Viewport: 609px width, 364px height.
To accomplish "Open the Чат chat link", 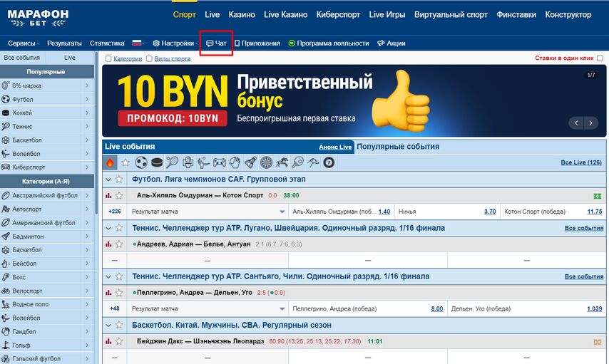I will [216, 43].
